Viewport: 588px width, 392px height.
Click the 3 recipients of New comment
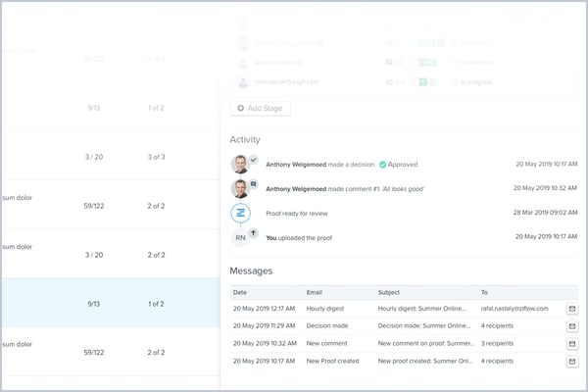504,343
